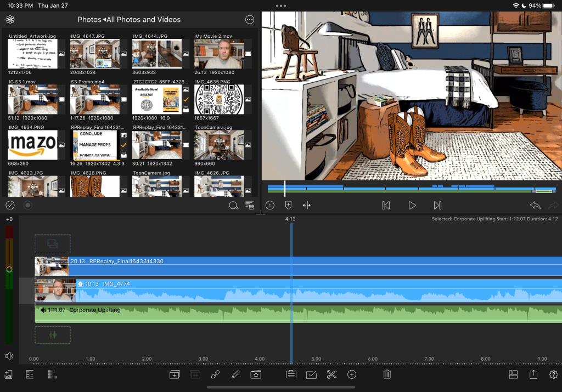Adjust the audio level slider knob
This screenshot has width=562, height=392.
coord(9,269)
